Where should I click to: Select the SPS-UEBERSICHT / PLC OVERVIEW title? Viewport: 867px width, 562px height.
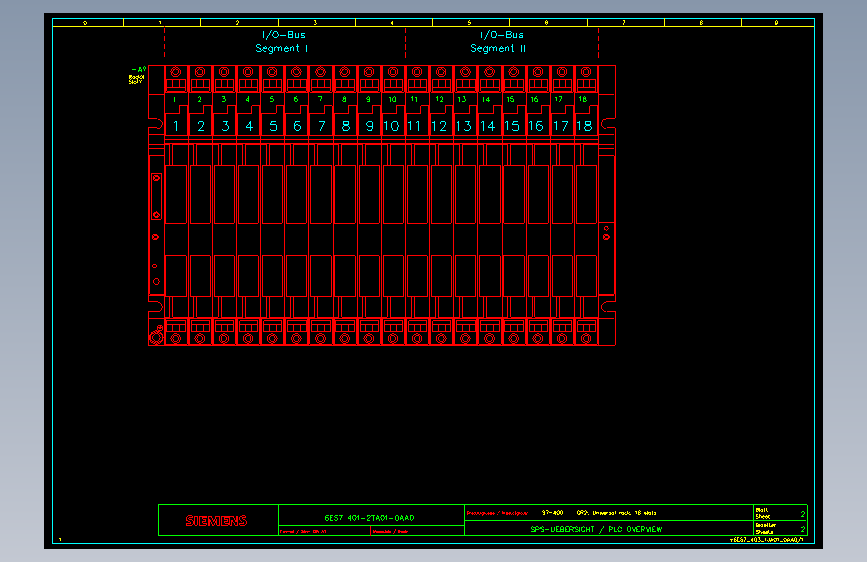point(596,529)
